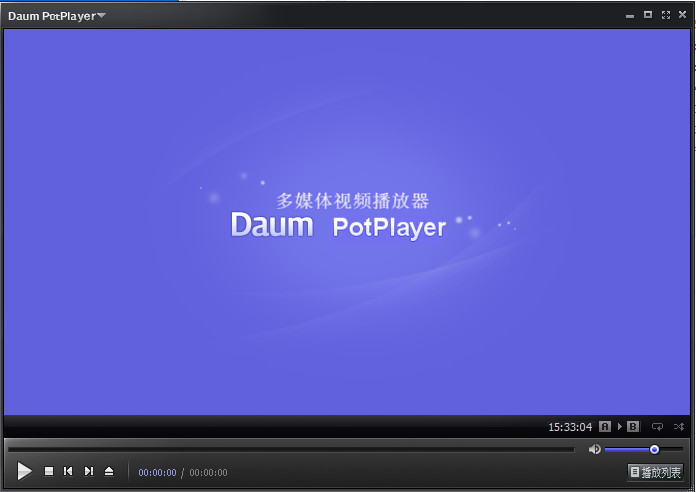This screenshot has height=492, width=696.
Task: Toggle the repeat playback icon
Action: pos(657,427)
